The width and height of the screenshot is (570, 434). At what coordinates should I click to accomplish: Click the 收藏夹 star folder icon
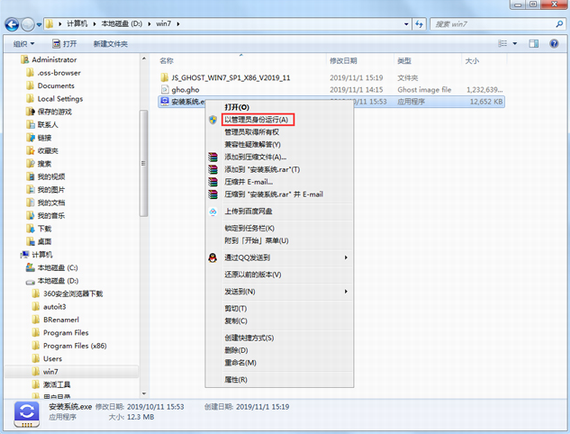point(31,150)
